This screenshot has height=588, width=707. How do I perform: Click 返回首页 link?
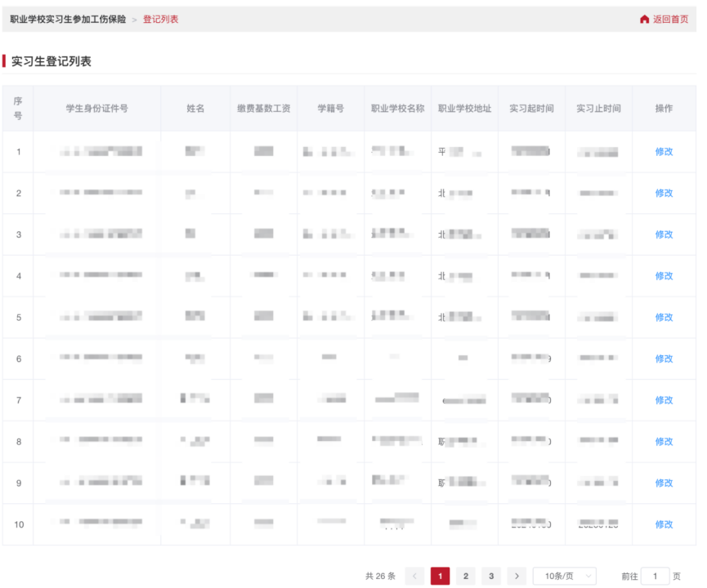click(x=670, y=20)
